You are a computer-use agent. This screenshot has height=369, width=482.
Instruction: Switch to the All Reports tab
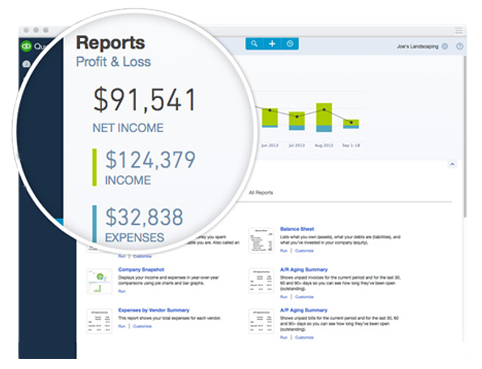click(261, 193)
